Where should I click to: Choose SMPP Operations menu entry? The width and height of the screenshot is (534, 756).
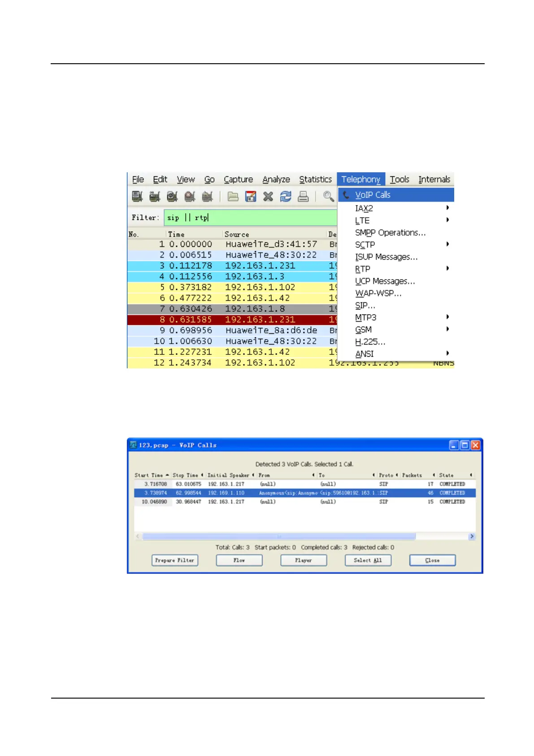point(396,232)
